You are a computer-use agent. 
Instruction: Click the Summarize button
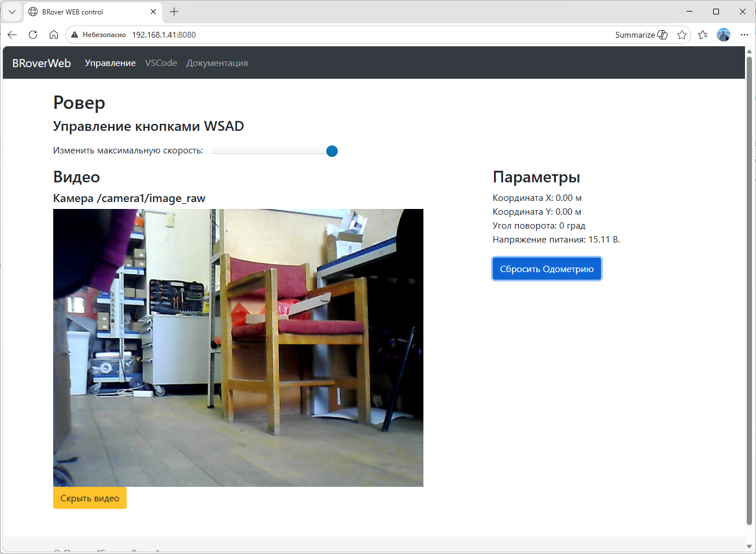[641, 35]
